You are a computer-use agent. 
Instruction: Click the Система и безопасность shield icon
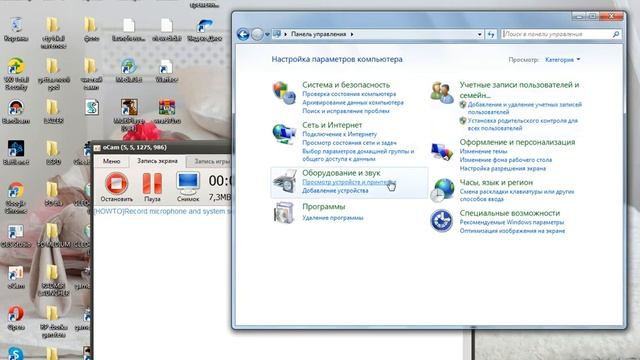click(284, 93)
